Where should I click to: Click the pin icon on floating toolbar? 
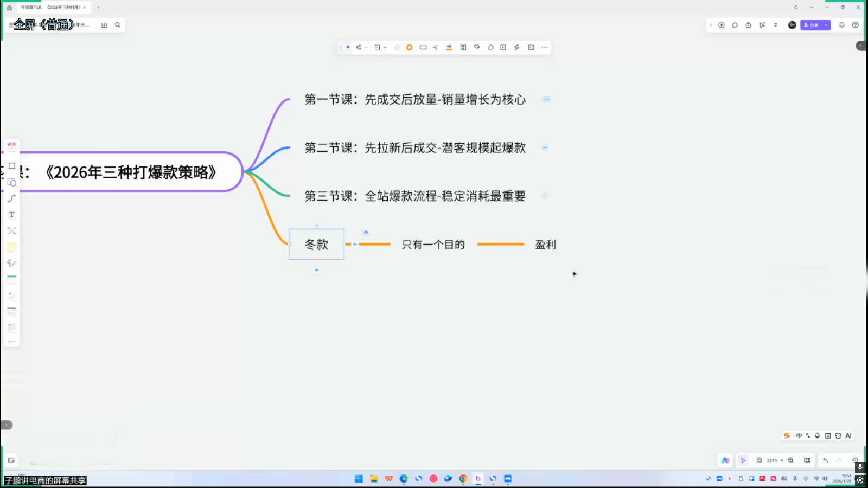(x=348, y=47)
